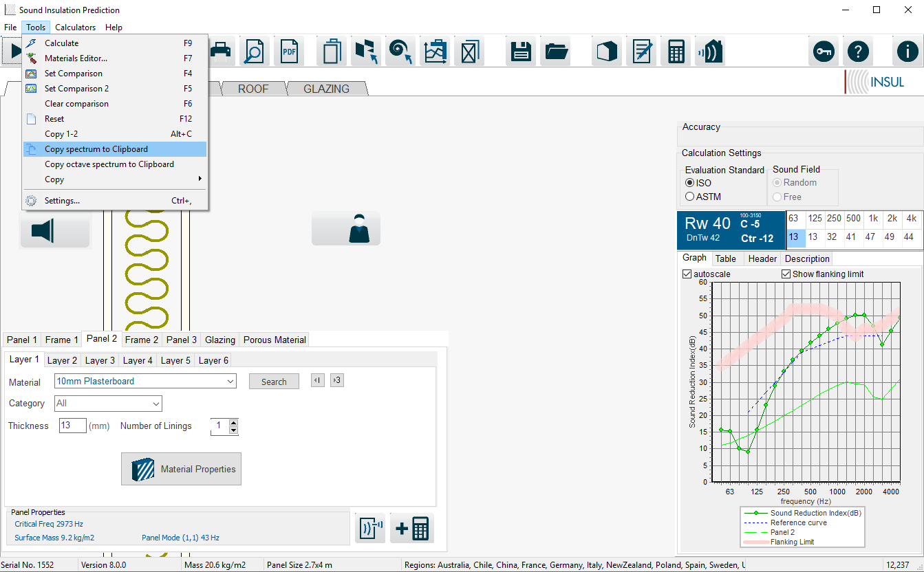Go to previous layer arrow button
The image size is (924, 572).
click(x=317, y=380)
